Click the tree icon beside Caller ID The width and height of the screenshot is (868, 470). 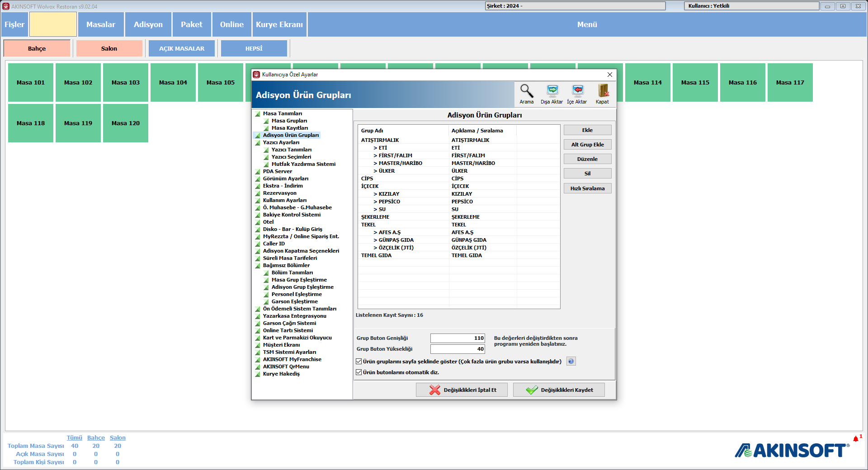point(258,244)
